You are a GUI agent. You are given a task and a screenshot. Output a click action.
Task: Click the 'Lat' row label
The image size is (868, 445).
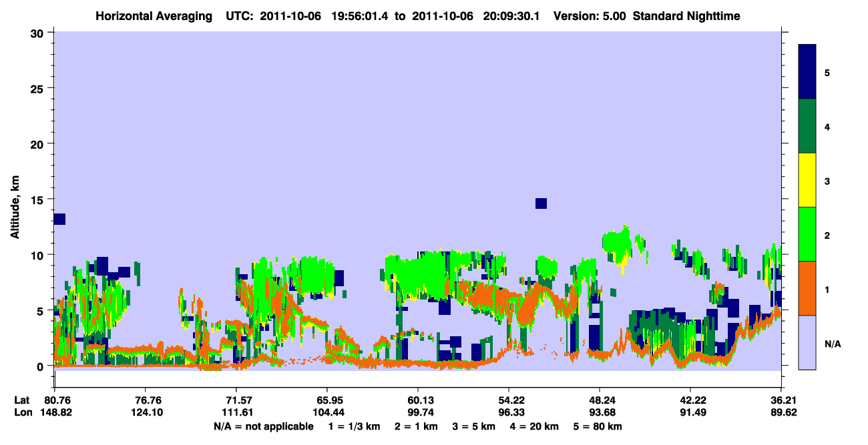pyautogui.click(x=21, y=400)
